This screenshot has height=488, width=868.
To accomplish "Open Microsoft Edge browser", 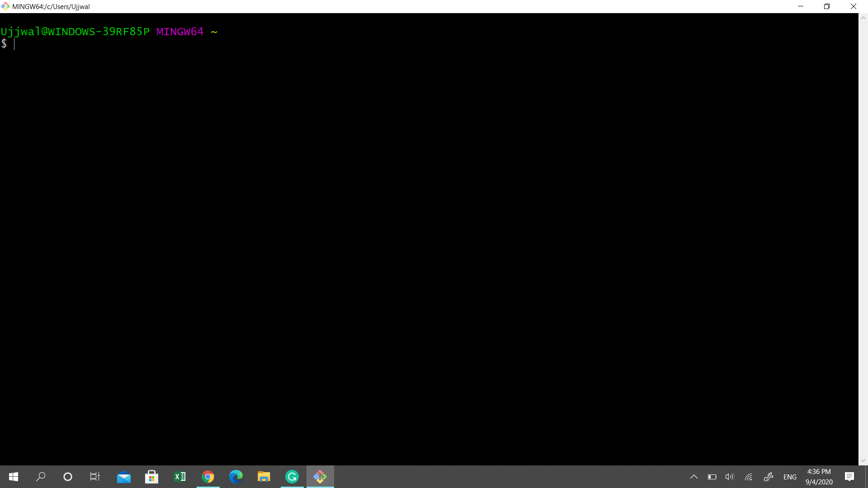I will tap(236, 477).
